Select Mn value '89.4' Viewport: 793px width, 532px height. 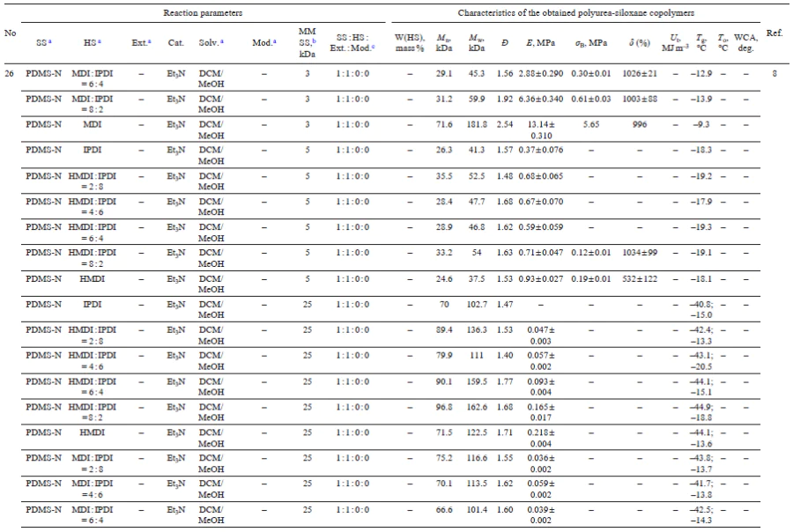coord(444,330)
